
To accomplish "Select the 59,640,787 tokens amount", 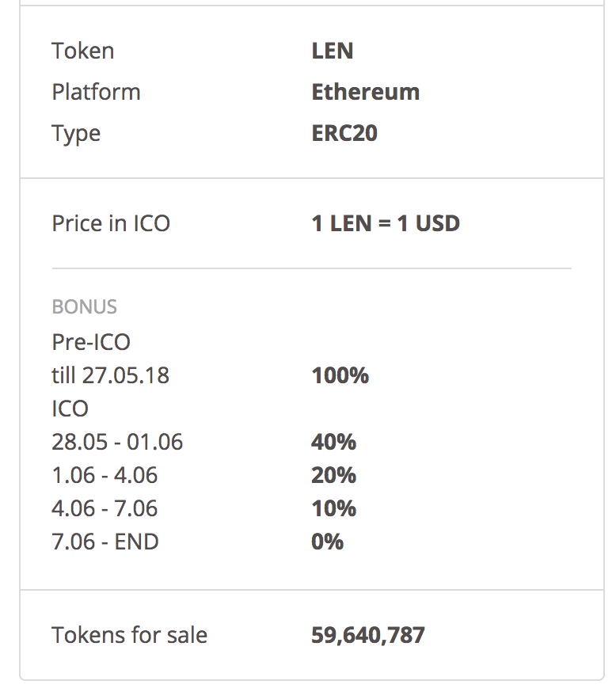I will coord(368,635).
